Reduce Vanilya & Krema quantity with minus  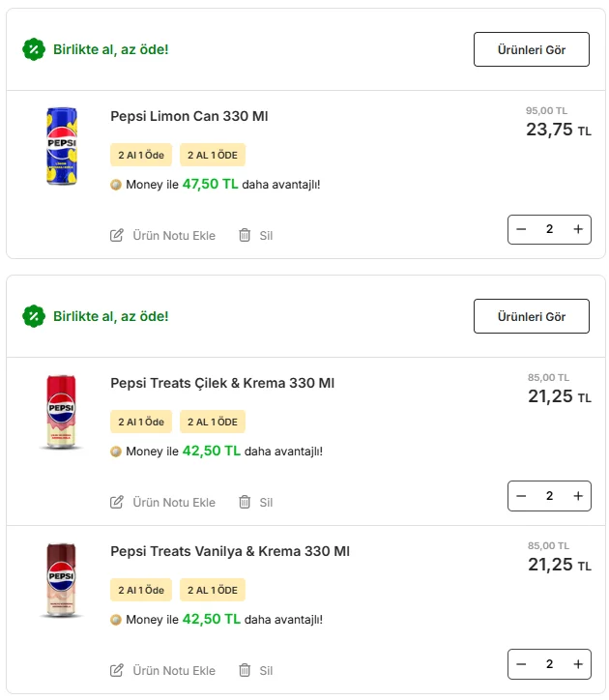tap(521, 664)
